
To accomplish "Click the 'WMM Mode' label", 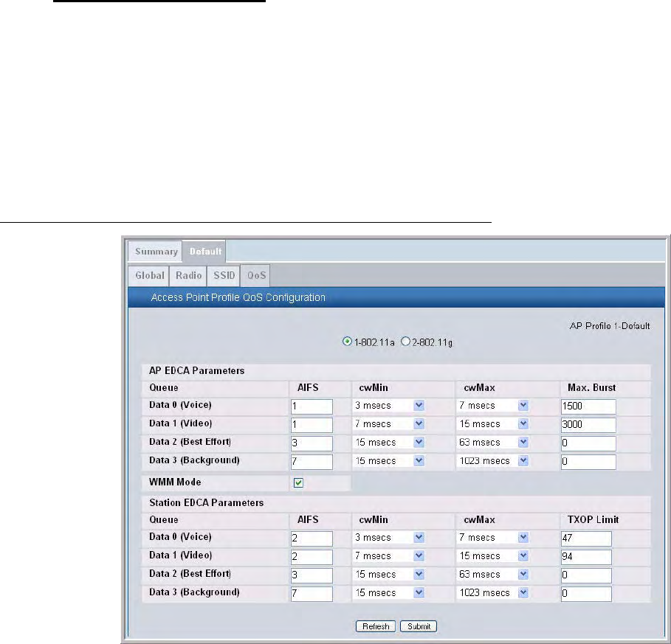I will pyautogui.click(x=175, y=482).
